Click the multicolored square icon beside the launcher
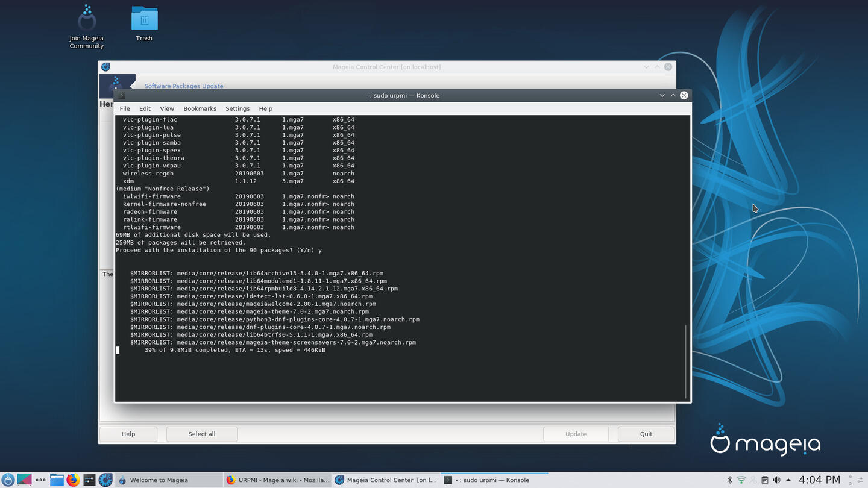The width and height of the screenshot is (868, 488). pyautogui.click(x=24, y=480)
